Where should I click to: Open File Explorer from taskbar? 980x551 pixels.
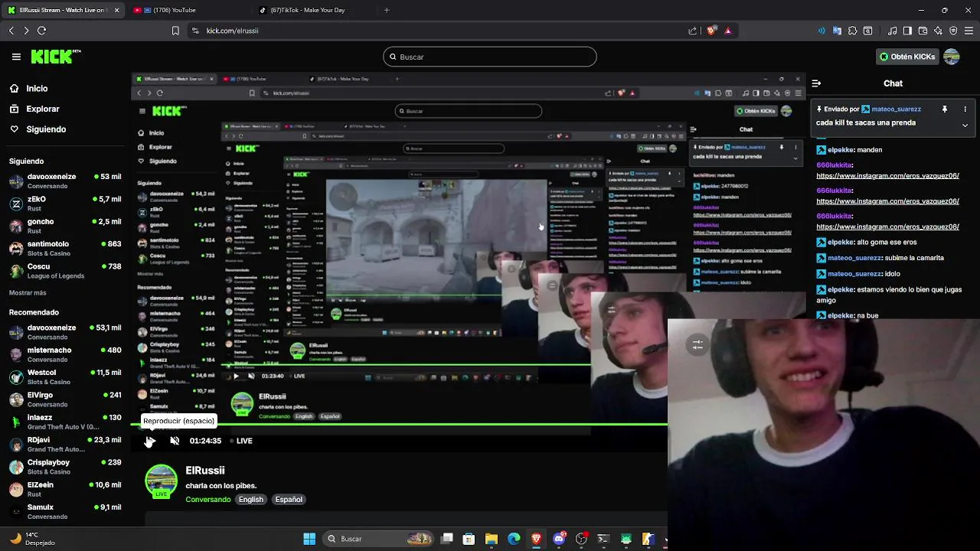coord(492,539)
